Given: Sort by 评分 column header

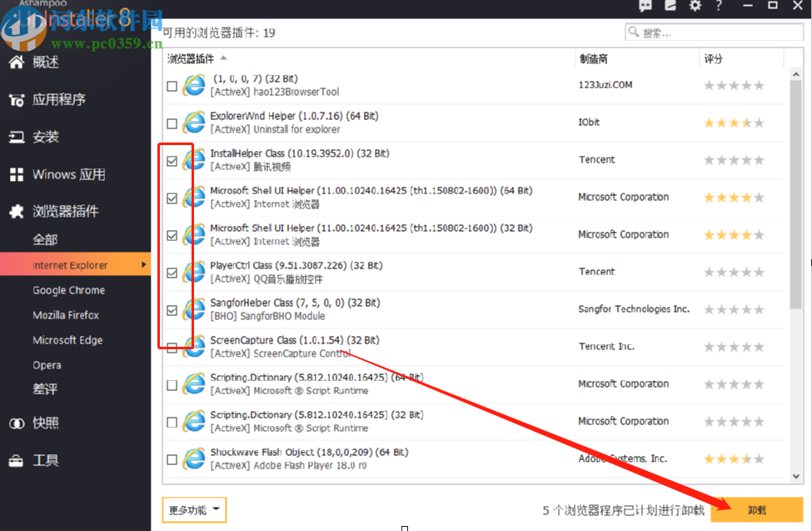Looking at the screenshot, I should [x=713, y=58].
